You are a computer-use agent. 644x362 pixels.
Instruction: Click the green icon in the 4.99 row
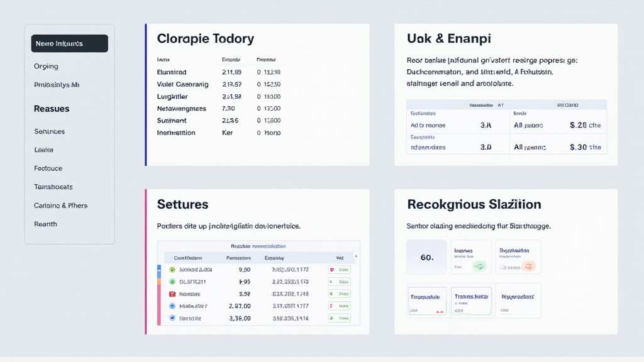(x=172, y=282)
